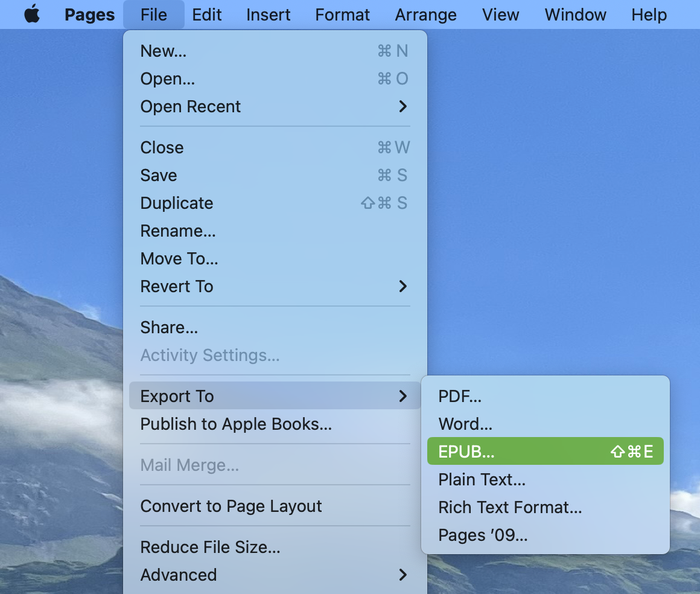Choose Close from the File menu

click(275, 147)
